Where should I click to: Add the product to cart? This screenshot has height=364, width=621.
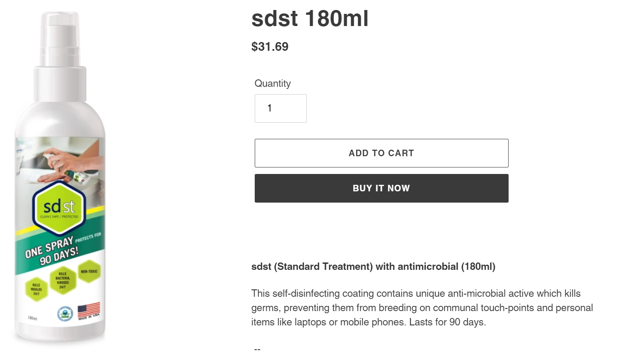click(x=381, y=153)
